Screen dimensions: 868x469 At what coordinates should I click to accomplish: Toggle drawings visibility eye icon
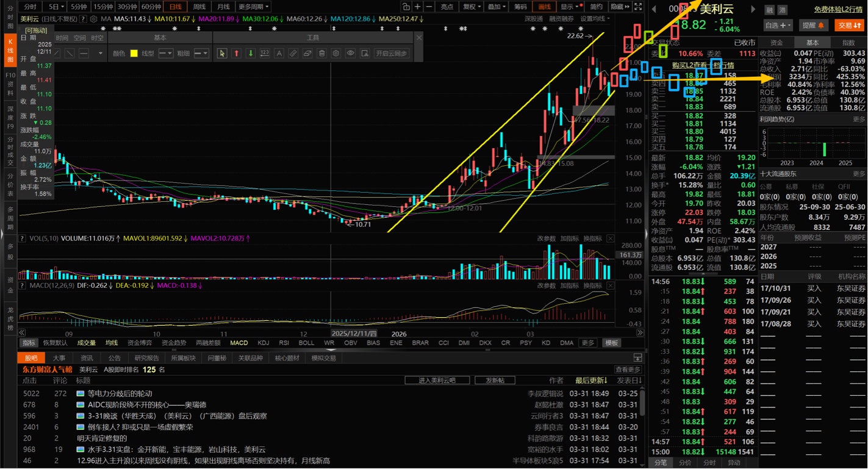coord(351,54)
